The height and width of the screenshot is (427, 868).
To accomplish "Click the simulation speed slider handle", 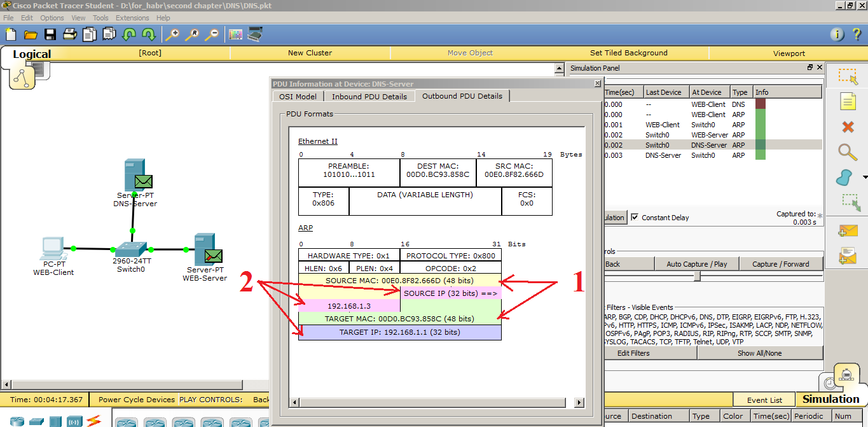I will [697, 276].
